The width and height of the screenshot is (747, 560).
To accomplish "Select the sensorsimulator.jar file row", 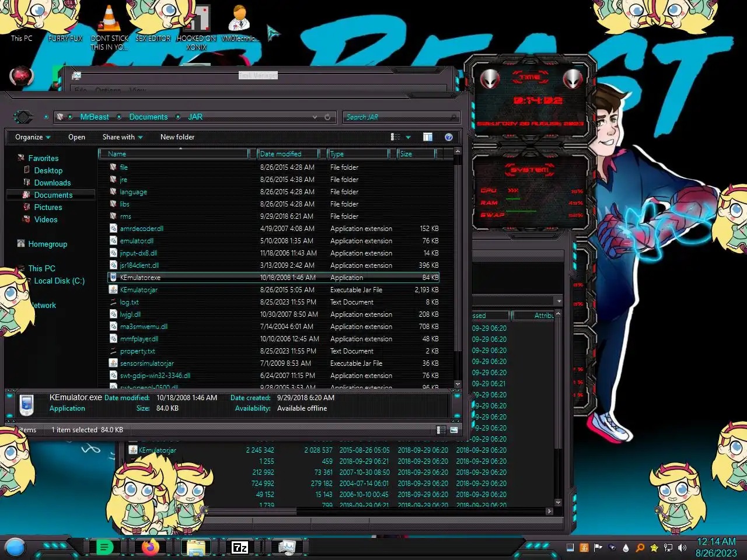I will point(274,363).
